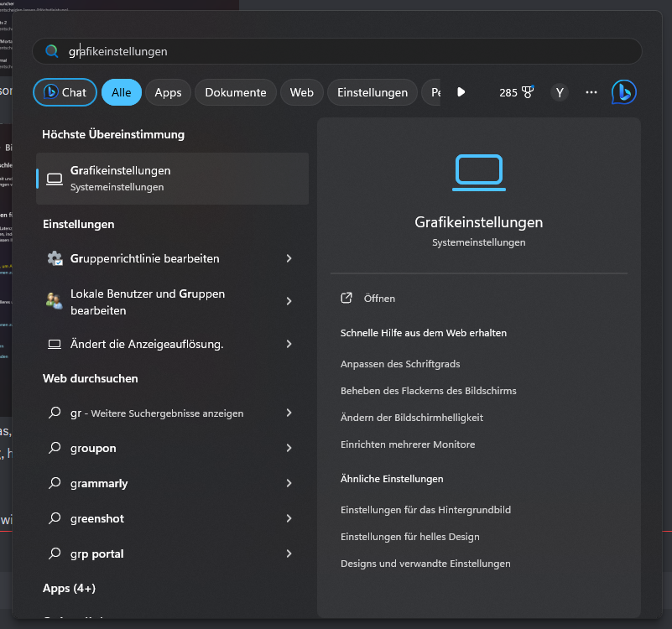672x629 pixels.
Task: Click the large Bing icon at top right
Action: click(623, 92)
